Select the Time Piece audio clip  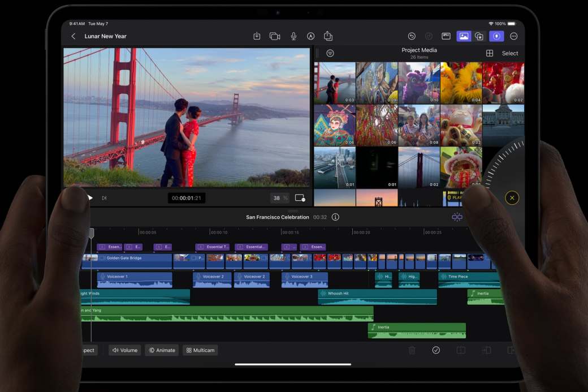coord(469,280)
